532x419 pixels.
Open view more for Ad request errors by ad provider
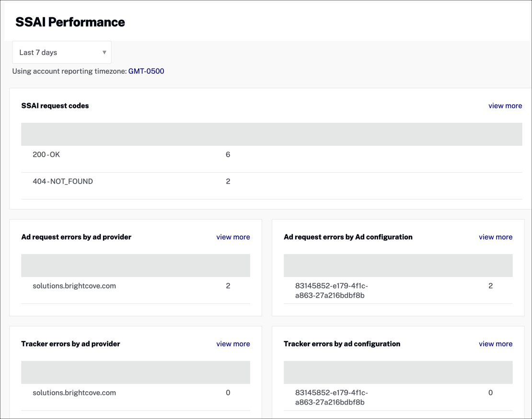coord(233,237)
